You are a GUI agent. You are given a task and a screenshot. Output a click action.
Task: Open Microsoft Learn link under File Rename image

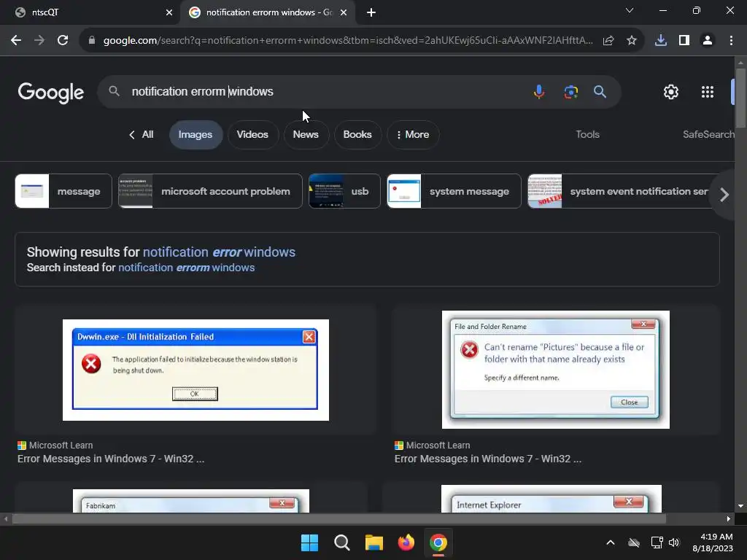(488, 452)
